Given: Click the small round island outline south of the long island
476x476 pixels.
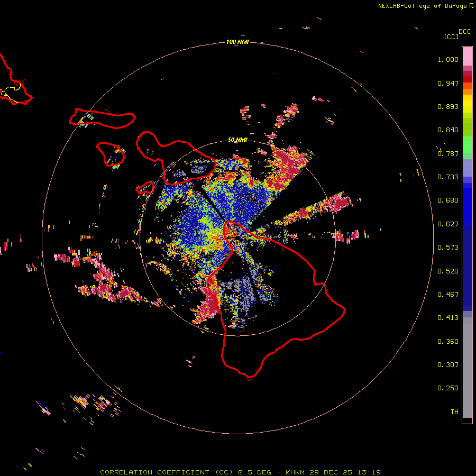Looking at the screenshot, I should pos(111,154).
